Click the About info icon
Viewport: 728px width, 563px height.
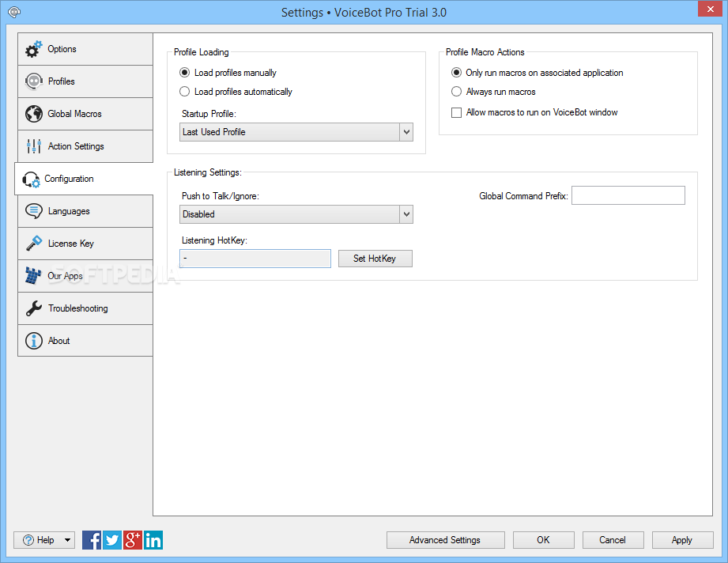34,341
